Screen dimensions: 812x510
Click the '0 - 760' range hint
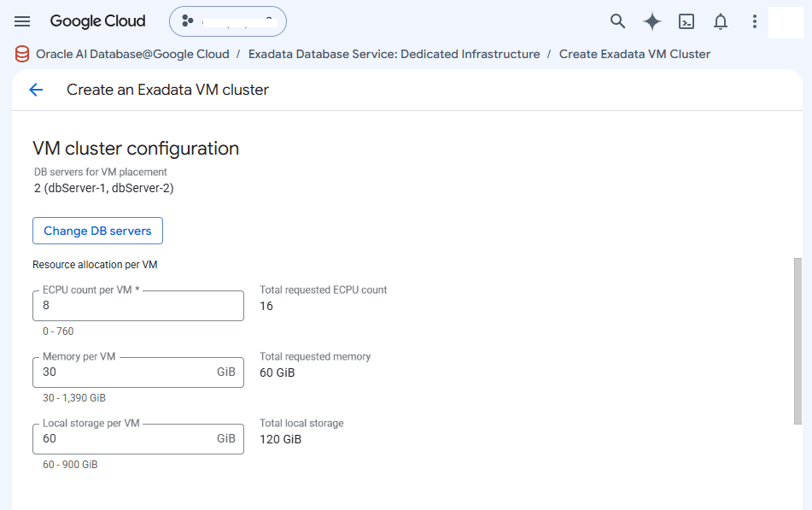58,331
